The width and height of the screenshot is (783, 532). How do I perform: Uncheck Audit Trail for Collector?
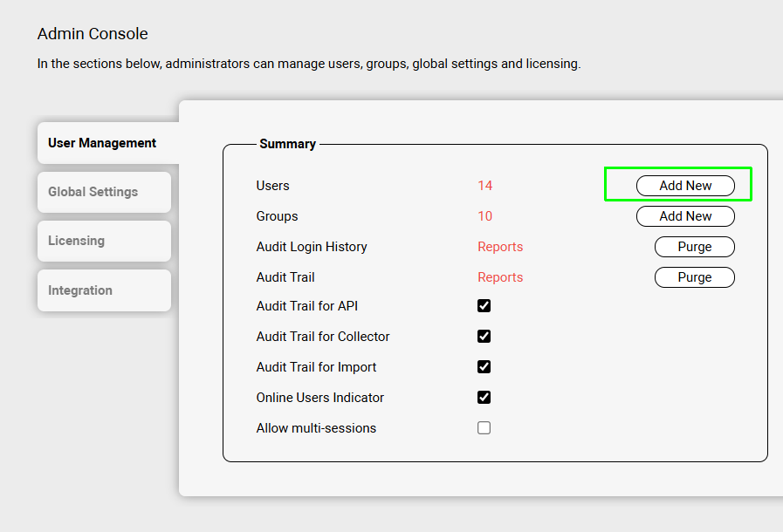coord(484,337)
